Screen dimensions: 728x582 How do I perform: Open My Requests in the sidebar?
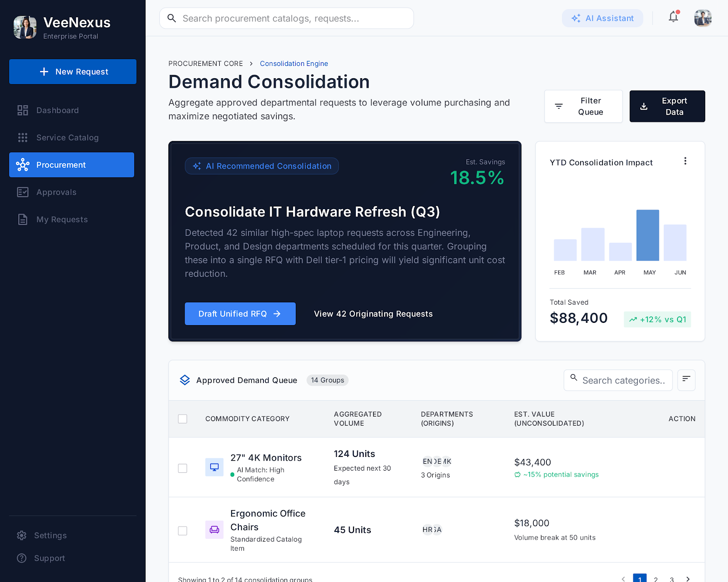pyautogui.click(x=71, y=219)
